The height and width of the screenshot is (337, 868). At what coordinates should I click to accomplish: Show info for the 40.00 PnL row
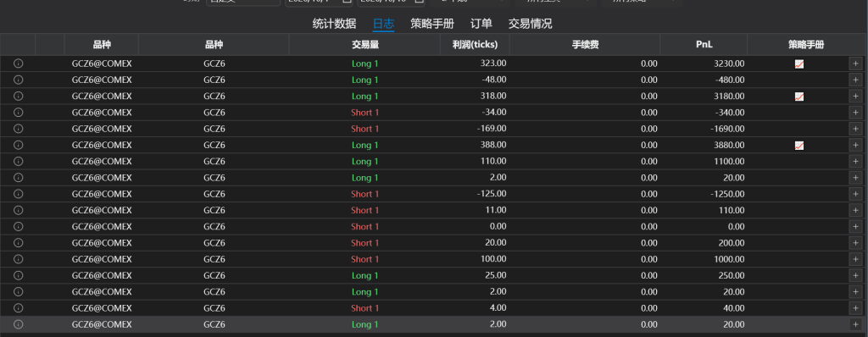(18, 308)
